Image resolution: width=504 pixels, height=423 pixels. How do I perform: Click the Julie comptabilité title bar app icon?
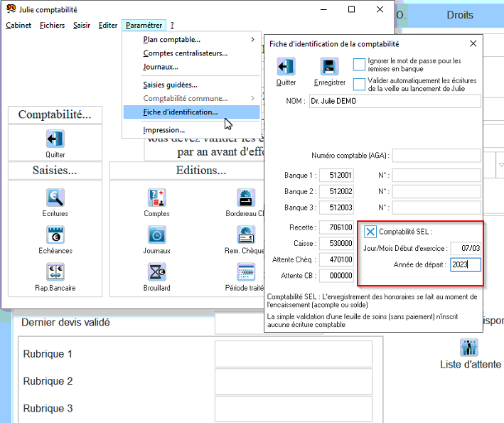11,9
